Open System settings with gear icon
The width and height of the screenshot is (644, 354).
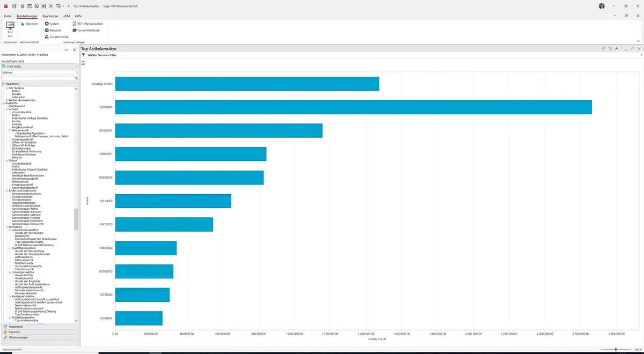coord(52,24)
